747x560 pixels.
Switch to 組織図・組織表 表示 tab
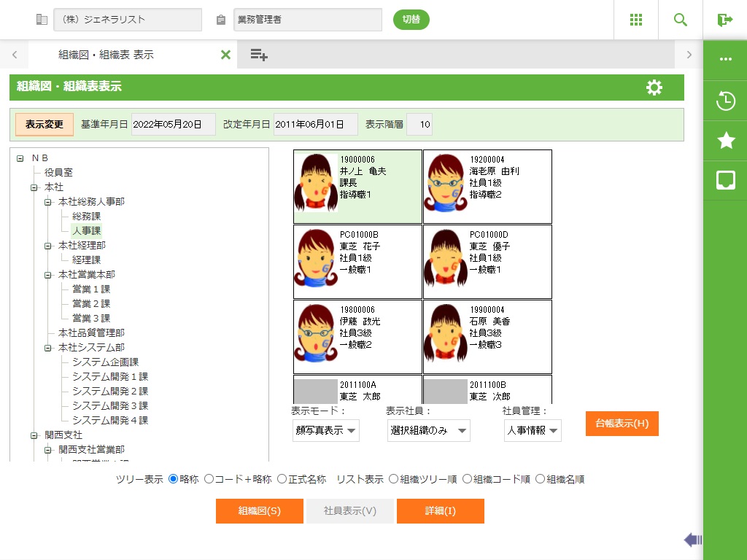(106, 55)
